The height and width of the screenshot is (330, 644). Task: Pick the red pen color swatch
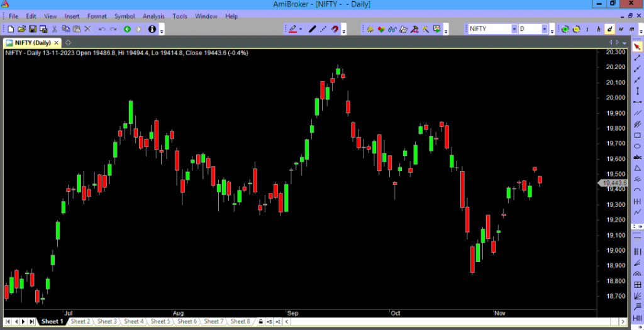click(293, 29)
